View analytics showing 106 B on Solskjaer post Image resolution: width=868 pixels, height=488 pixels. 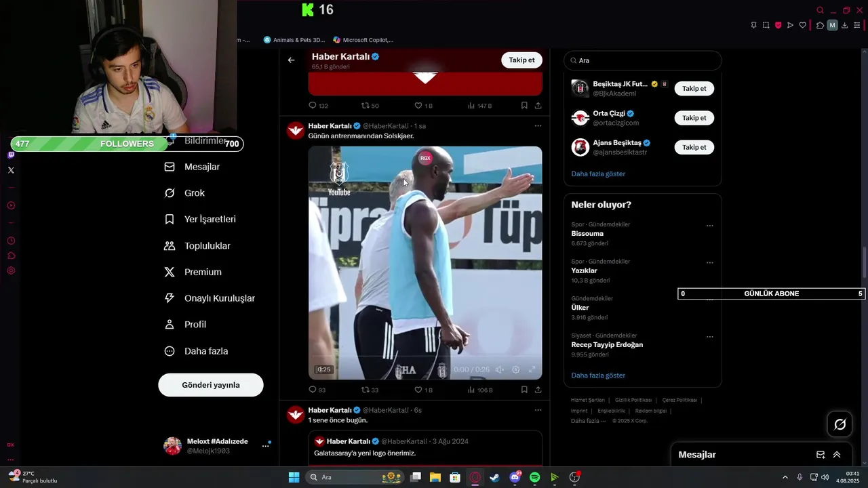(x=480, y=390)
